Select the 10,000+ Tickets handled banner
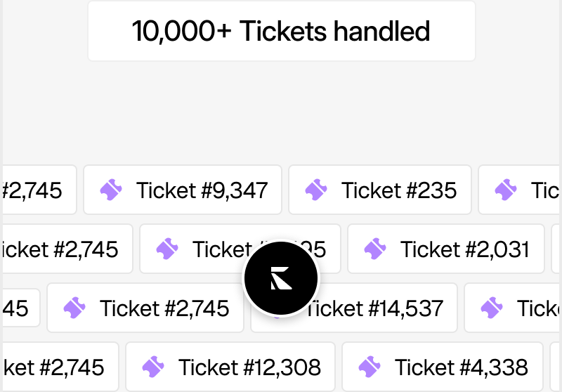Viewport: 562px width, 392px height. point(282,31)
